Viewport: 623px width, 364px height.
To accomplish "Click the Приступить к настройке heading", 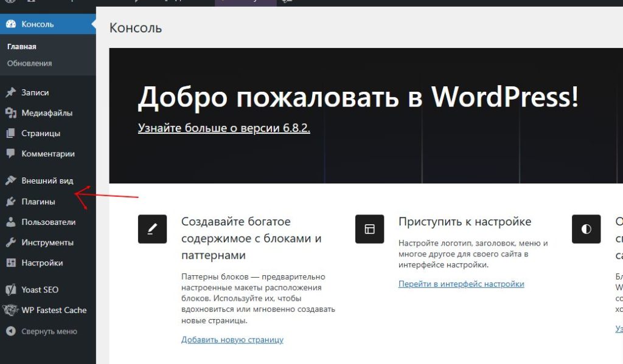I will tap(464, 221).
